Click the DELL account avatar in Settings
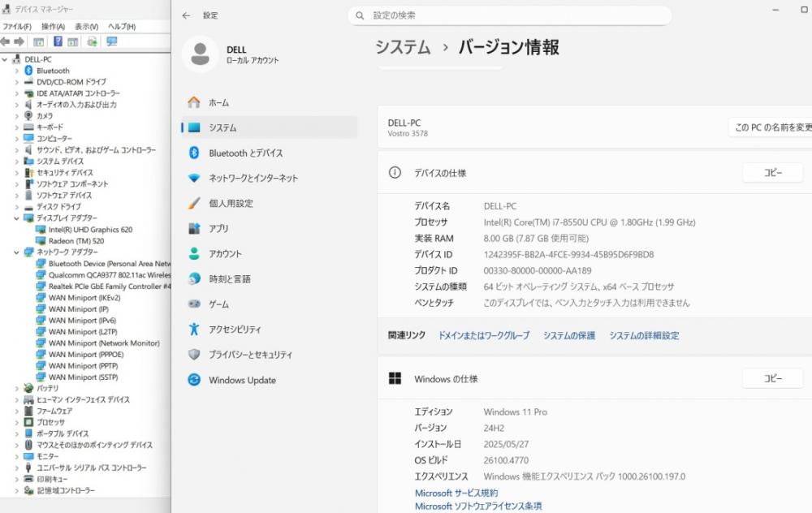The image size is (812, 513). coord(200,54)
